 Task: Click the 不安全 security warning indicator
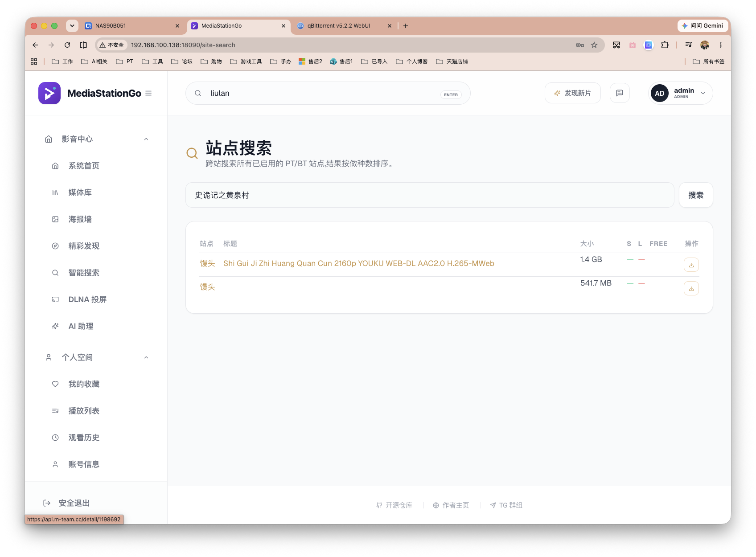[x=112, y=45]
